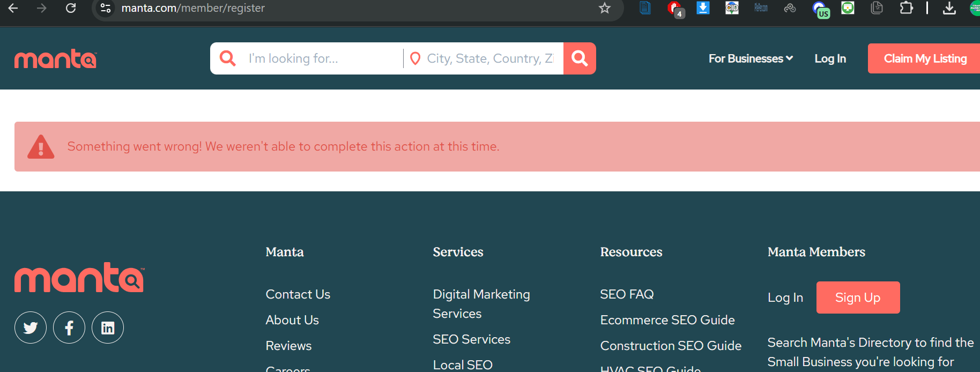Click the Services footer column heading
980x372 pixels.
coord(458,252)
